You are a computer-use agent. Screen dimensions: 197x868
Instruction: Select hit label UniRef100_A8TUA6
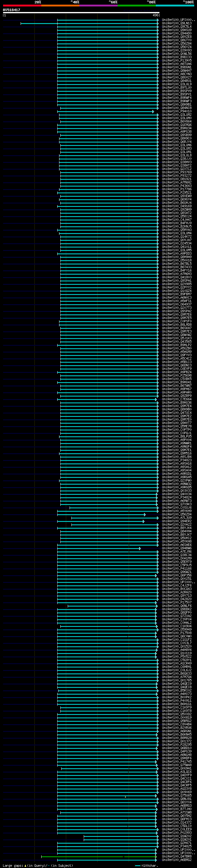[x=177, y=64]
